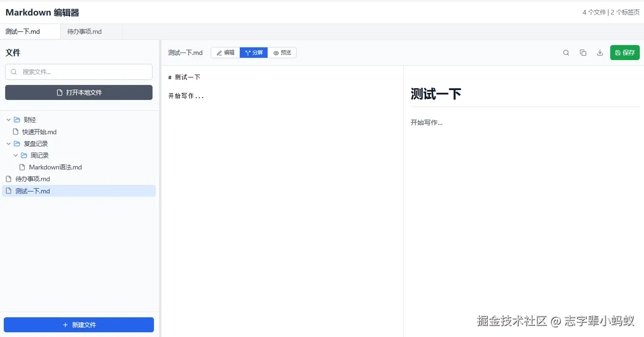Open the 测试一下.md tab

30,31
